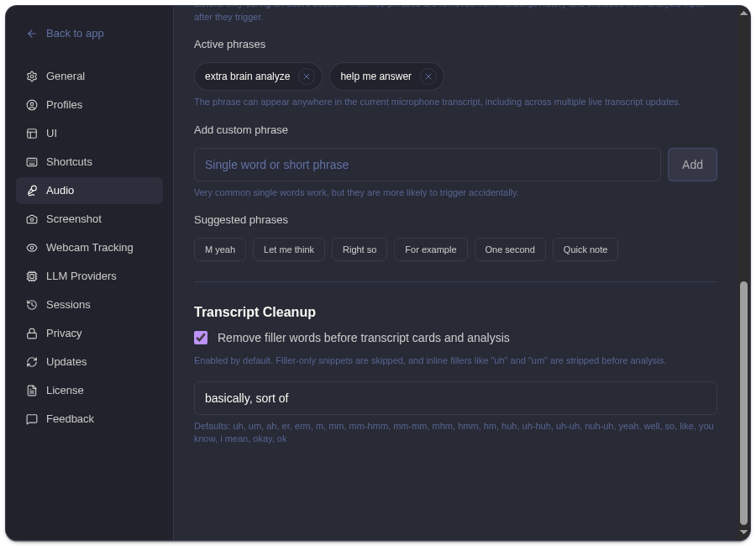This screenshot has height=546, width=756.
Task: Click the filler words text field
Action: click(x=455, y=398)
